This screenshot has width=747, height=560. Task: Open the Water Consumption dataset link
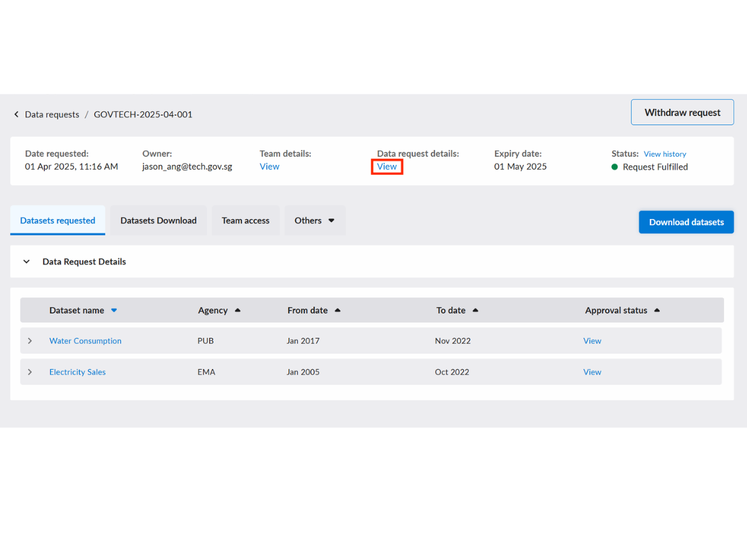click(x=85, y=341)
